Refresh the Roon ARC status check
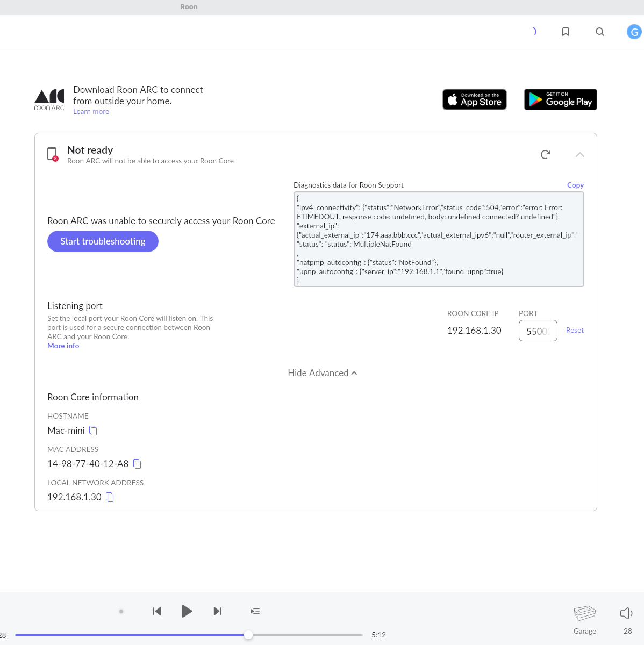This screenshot has height=645, width=644. coord(545,155)
